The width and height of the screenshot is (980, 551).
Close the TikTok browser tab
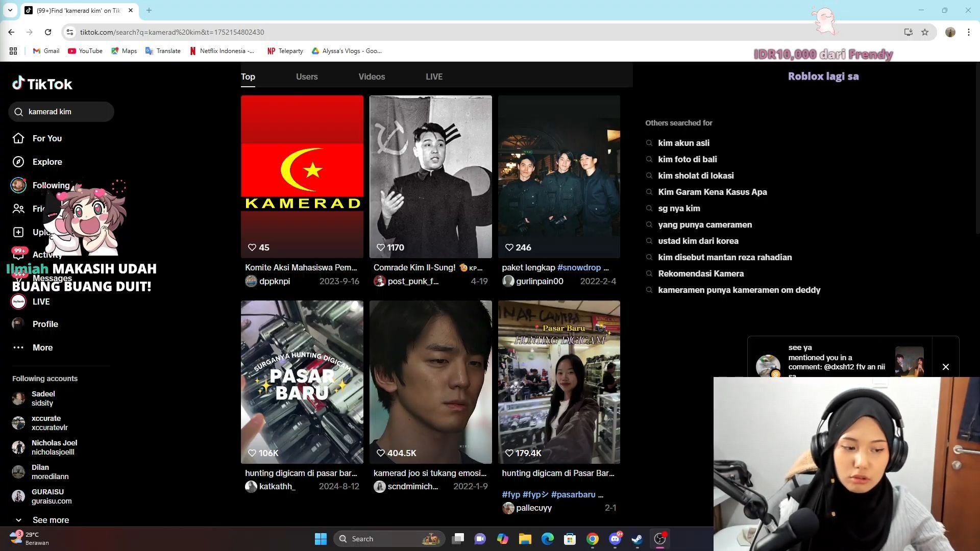pyautogui.click(x=131, y=10)
